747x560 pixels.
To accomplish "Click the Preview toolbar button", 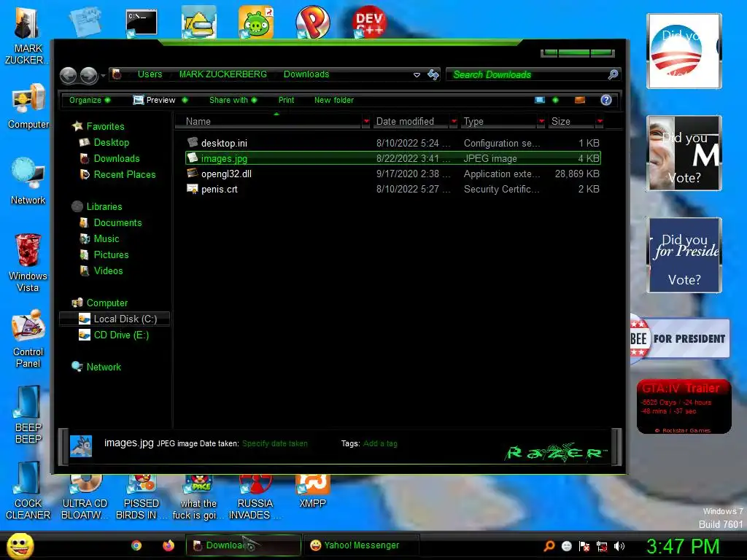I will 155,100.
